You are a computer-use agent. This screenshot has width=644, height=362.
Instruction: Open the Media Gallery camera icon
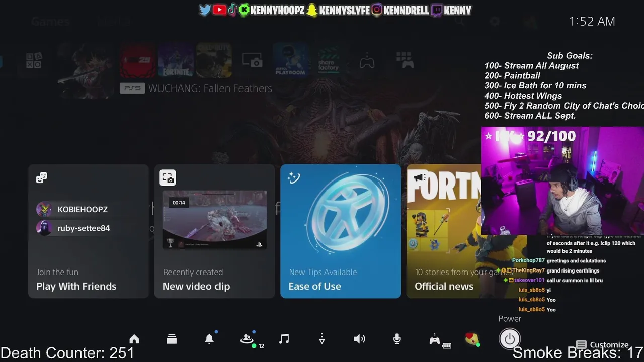(252, 60)
